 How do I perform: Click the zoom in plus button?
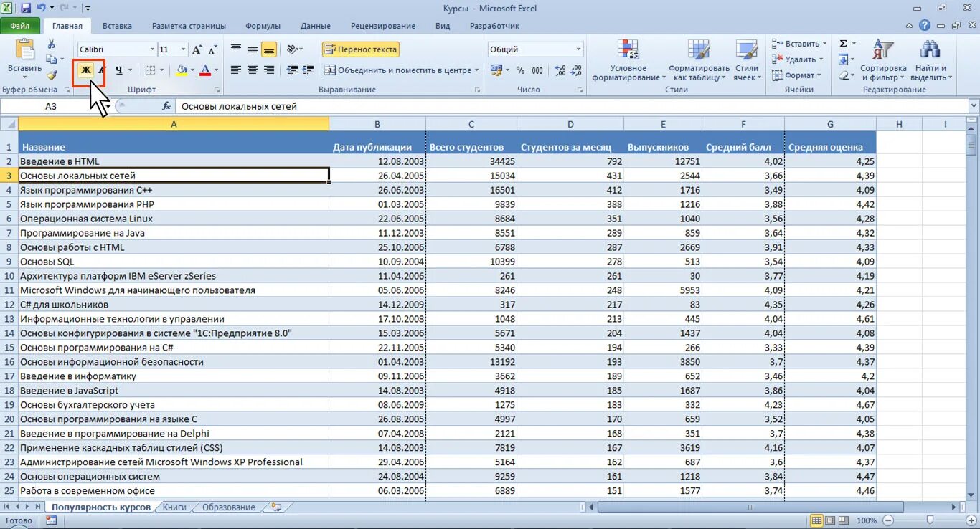pos(972,520)
